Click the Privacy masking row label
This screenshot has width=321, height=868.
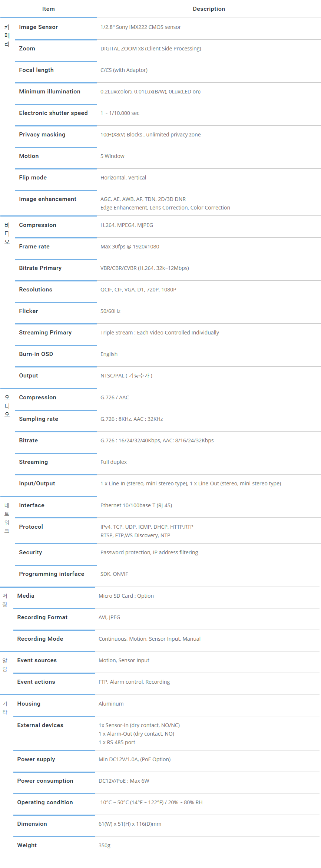coord(42,135)
